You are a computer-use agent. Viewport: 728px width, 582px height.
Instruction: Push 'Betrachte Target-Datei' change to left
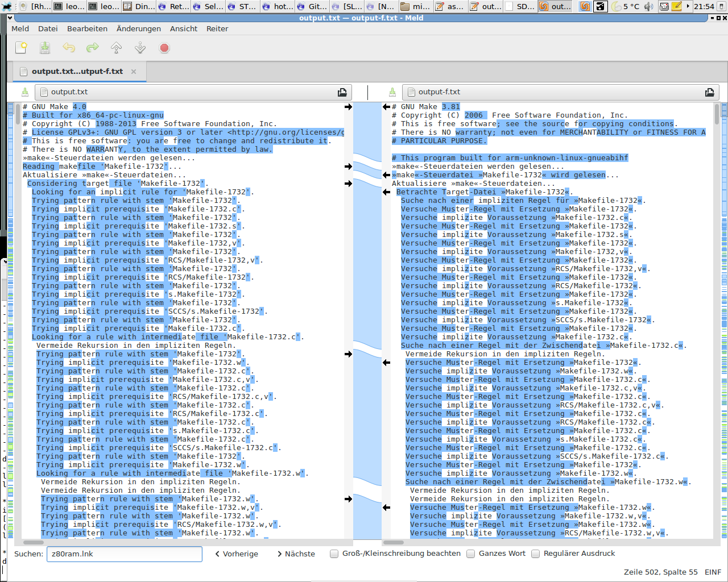click(387, 192)
